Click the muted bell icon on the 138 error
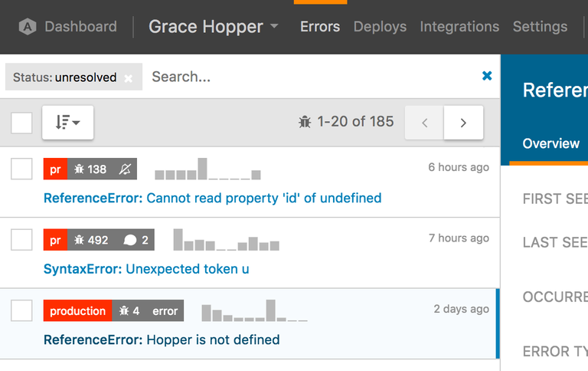 click(125, 169)
